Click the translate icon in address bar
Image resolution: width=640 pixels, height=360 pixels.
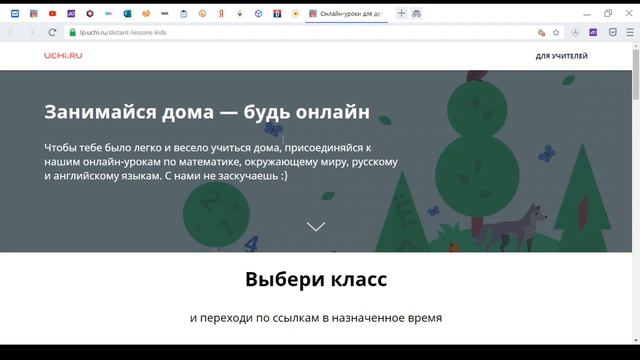pos(542,33)
